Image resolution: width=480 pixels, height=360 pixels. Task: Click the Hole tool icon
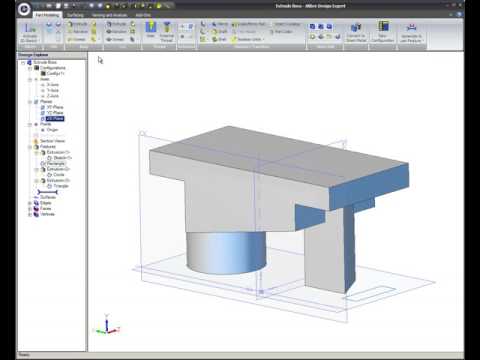(x=151, y=27)
